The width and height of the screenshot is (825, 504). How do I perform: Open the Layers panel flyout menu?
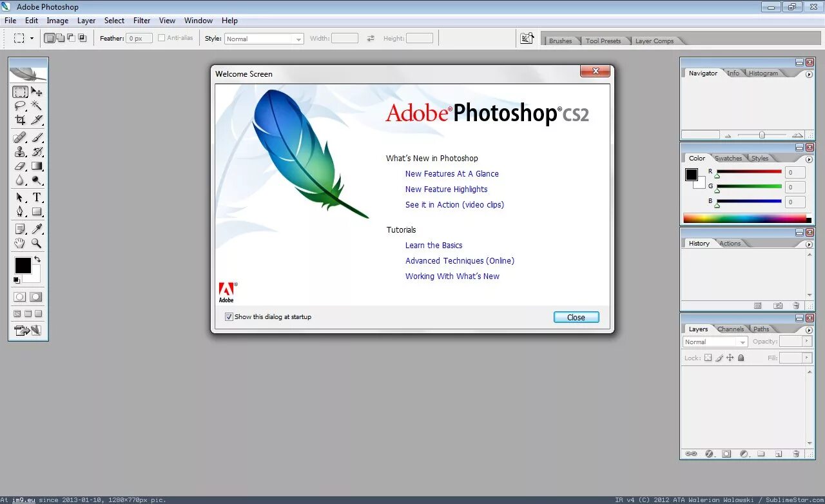point(810,330)
